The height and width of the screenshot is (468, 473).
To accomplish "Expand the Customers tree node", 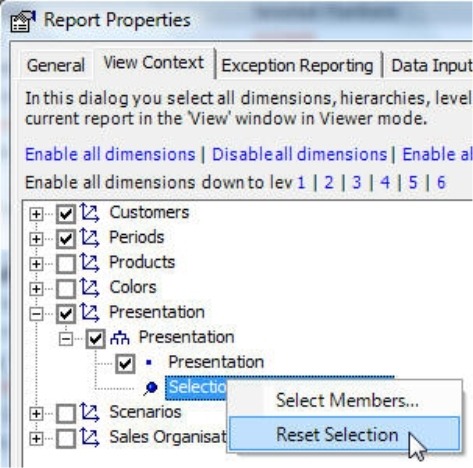I will coord(36,214).
